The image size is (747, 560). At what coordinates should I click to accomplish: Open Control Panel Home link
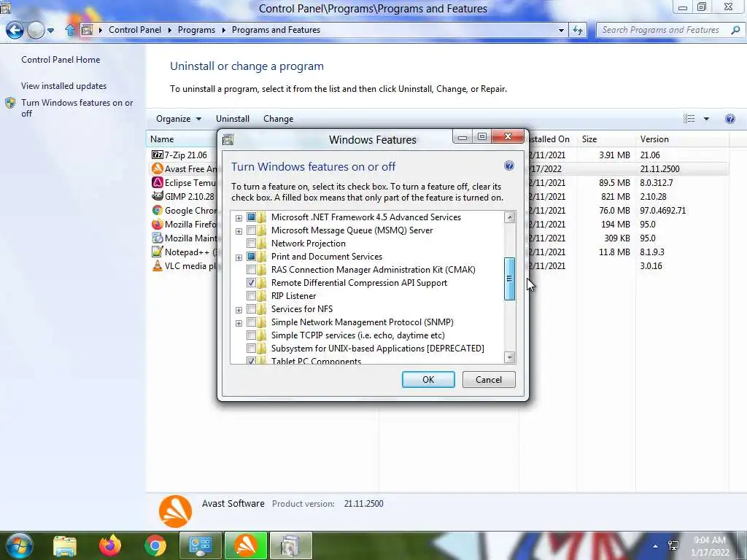click(61, 60)
